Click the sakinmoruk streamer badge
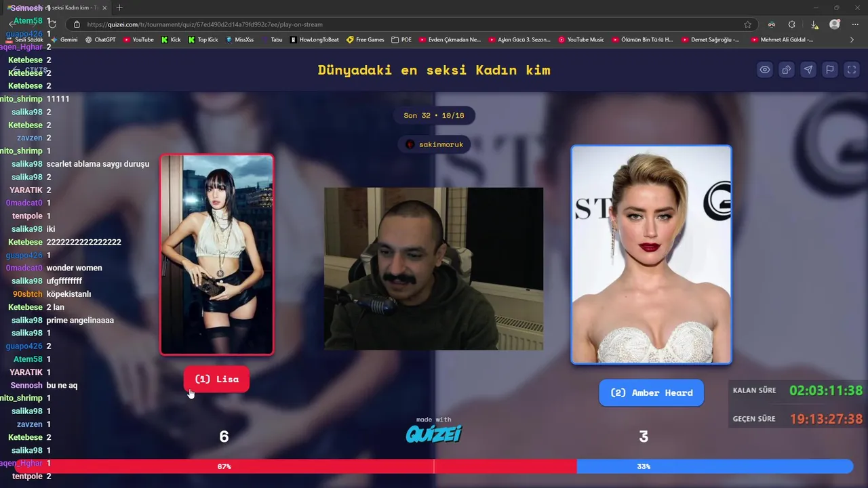This screenshot has width=868, height=488. point(434,144)
